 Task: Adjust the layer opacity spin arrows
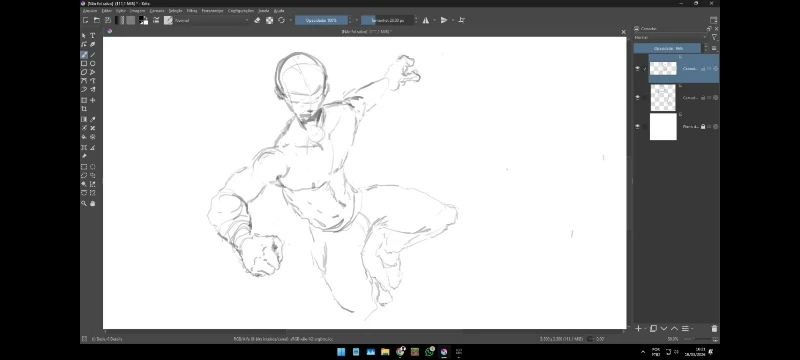(706, 48)
